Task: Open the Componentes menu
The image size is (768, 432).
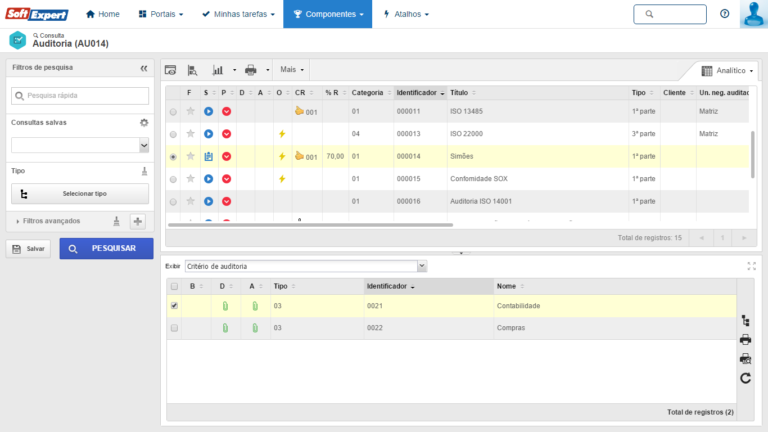Action: click(328, 14)
